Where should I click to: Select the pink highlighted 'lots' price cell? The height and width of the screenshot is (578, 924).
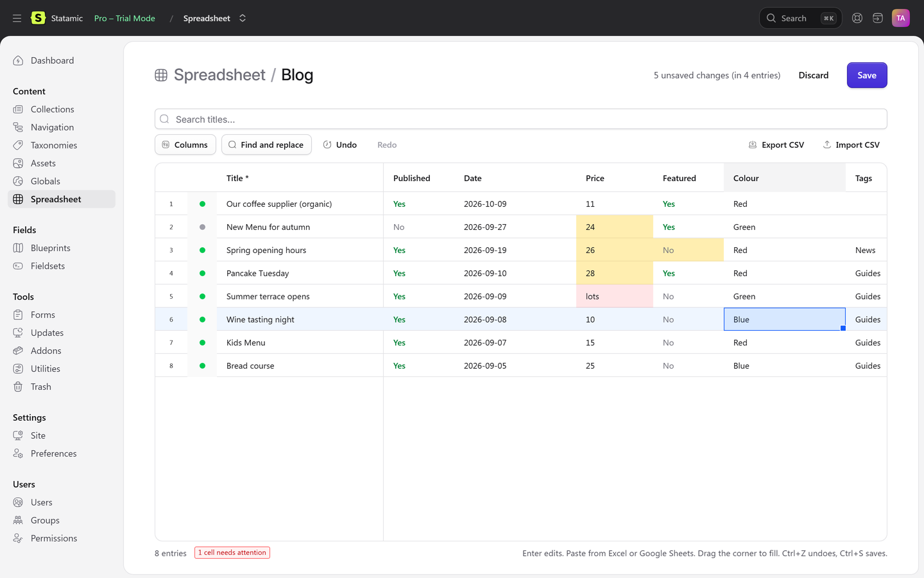click(615, 296)
